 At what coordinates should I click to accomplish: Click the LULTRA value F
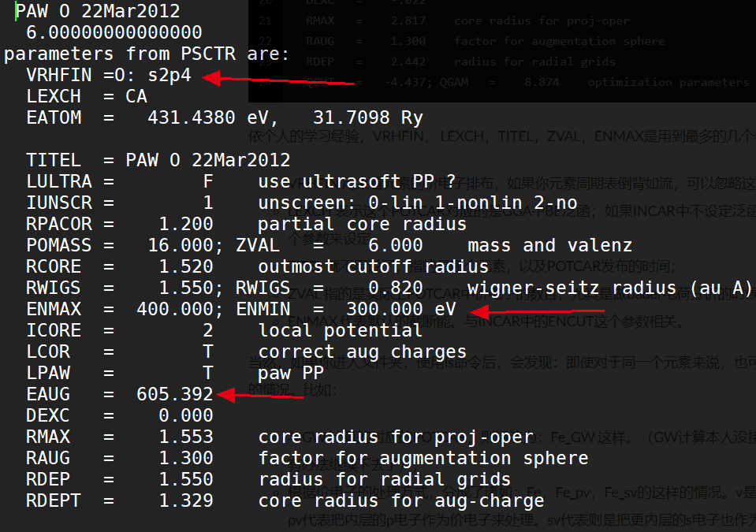208,181
